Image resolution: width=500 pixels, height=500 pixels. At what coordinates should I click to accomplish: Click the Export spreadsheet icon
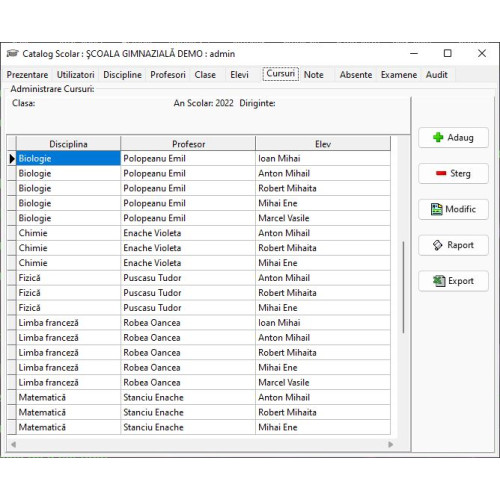(439, 281)
